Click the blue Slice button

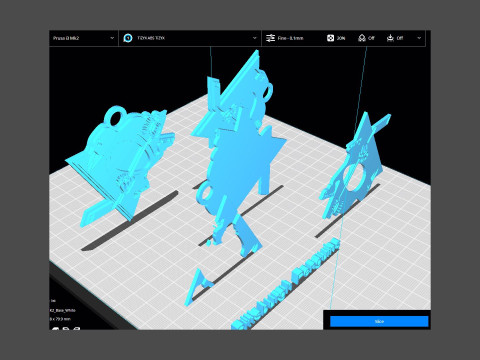pyautogui.click(x=379, y=321)
